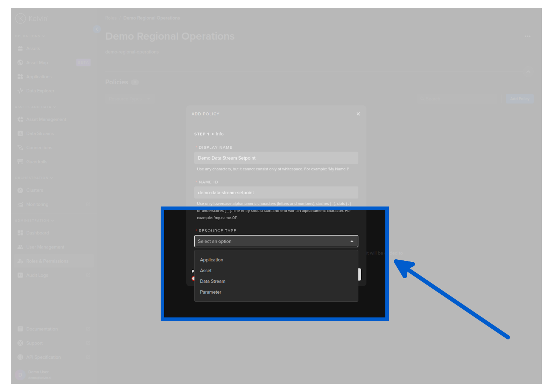Choose Asset from the resource type list

[206, 271]
